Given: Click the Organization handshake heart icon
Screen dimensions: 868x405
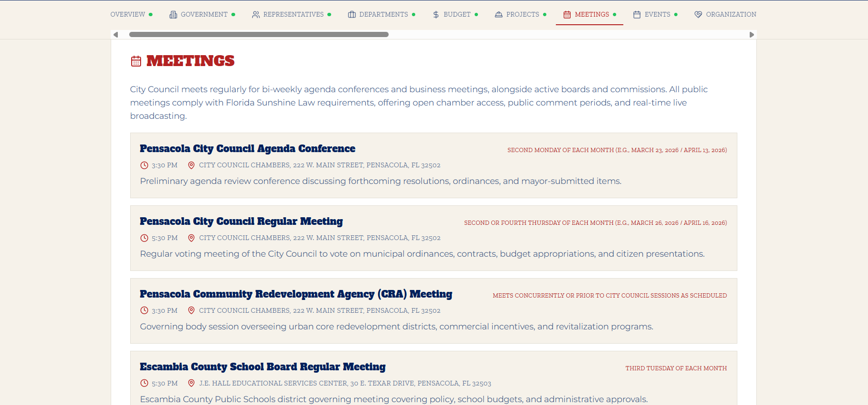Looking at the screenshot, I should tap(698, 15).
